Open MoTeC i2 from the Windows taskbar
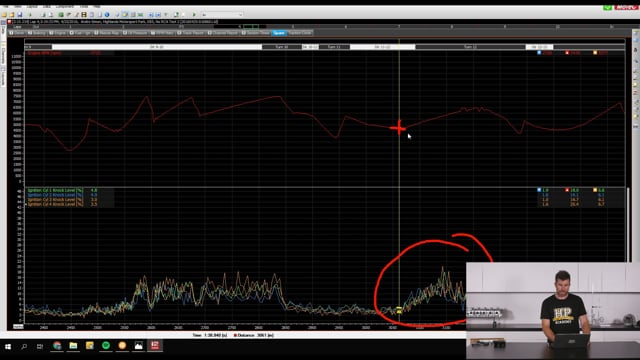640x360 pixels. [155, 346]
